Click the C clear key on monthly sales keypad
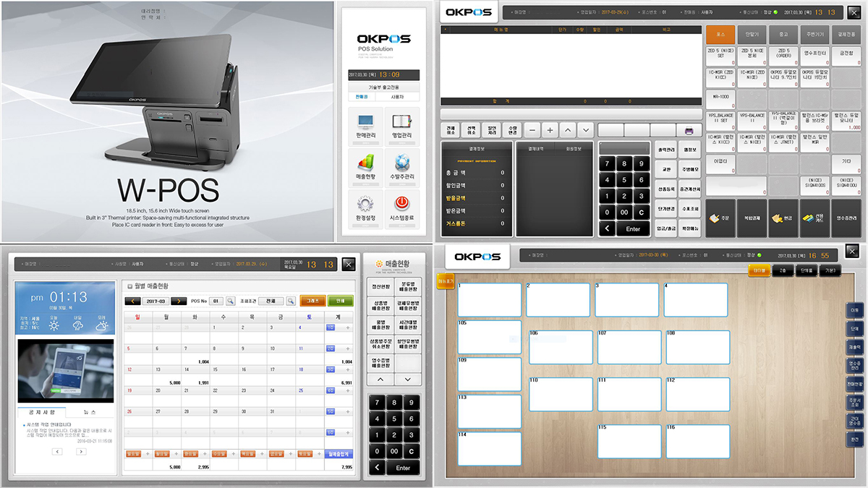 pos(412,451)
